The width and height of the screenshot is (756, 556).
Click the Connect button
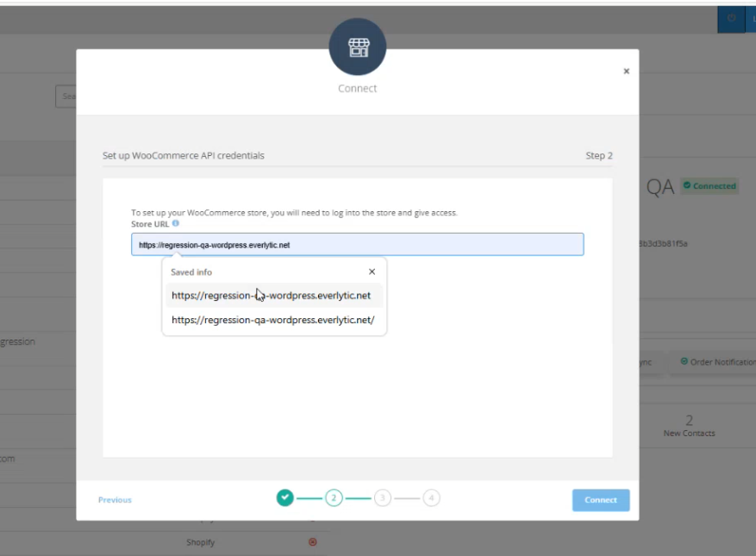tap(600, 500)
